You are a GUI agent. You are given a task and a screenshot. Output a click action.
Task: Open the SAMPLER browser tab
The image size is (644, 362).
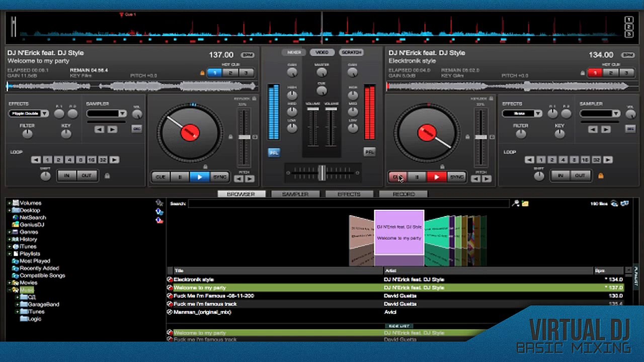click(x=295, y=194)
